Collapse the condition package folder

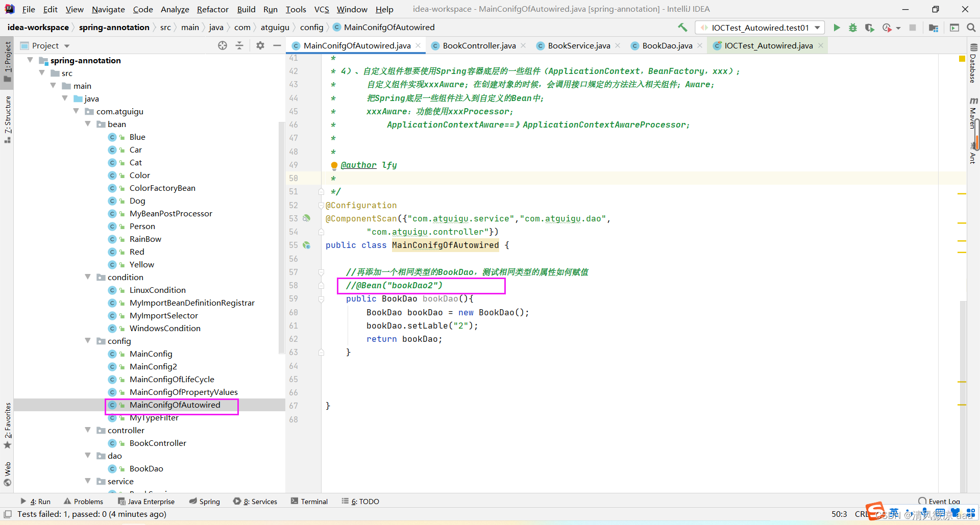[88, 277]
